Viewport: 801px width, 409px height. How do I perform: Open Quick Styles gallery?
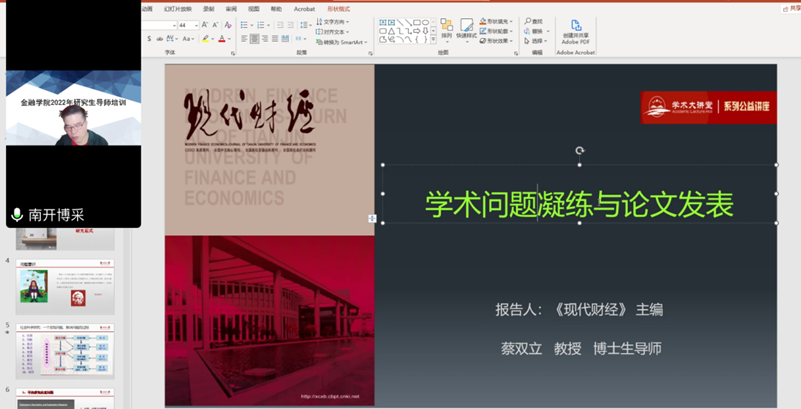(466, 30)
